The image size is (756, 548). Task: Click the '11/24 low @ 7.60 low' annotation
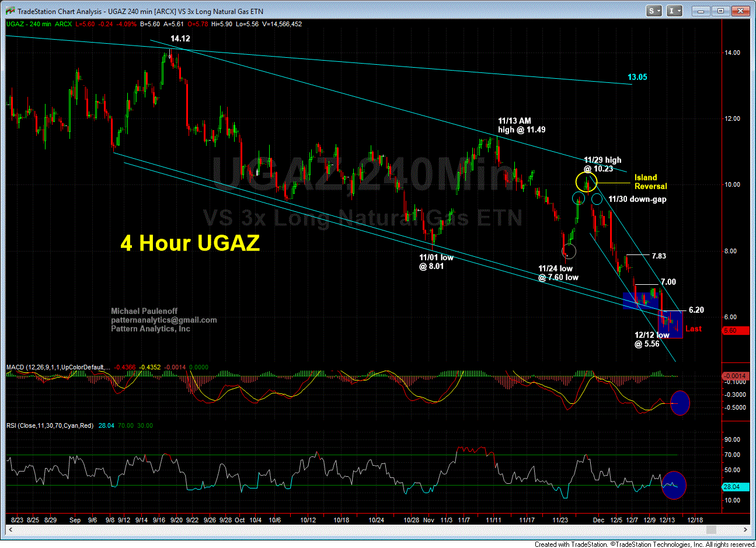(558, 273)
